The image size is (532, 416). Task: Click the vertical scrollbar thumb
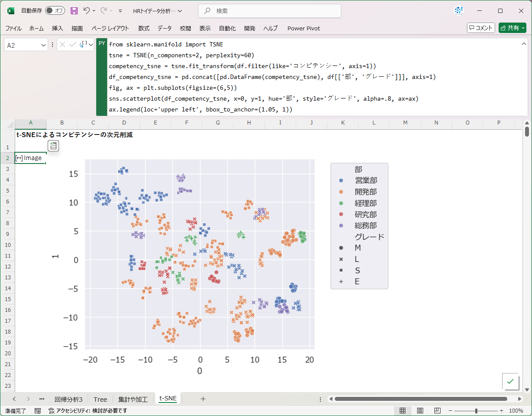pyautogui.click(x=527, y=131)
